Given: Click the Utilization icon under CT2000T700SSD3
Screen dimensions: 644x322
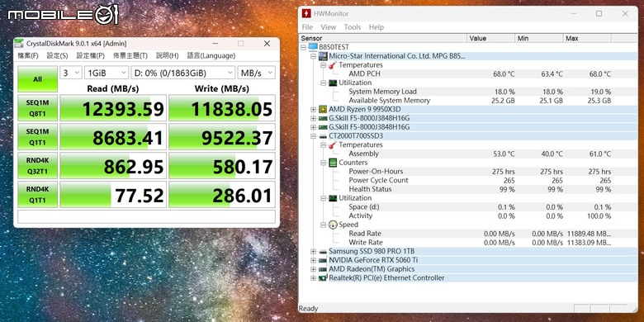Looking at the screenshot, I should tap(333, 198).
